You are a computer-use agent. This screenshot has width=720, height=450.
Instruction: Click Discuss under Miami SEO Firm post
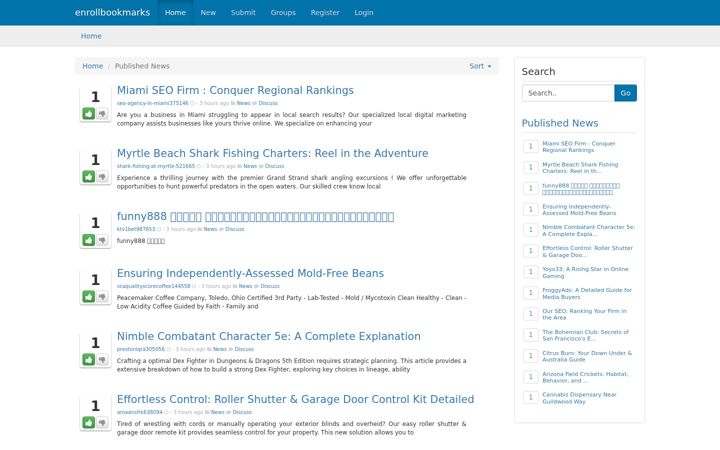(268, 103)
